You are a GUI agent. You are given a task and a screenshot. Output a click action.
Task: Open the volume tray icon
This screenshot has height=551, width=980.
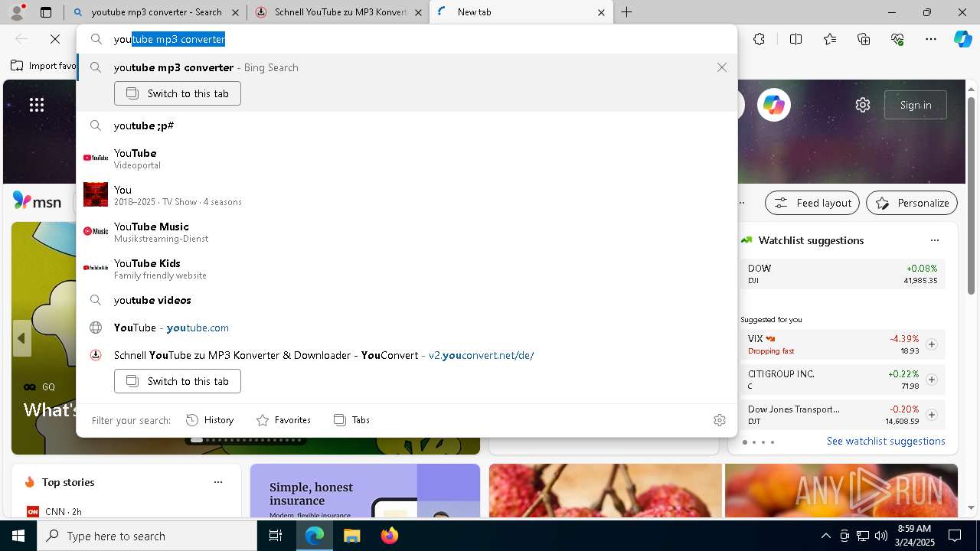(x=880, y=536)
